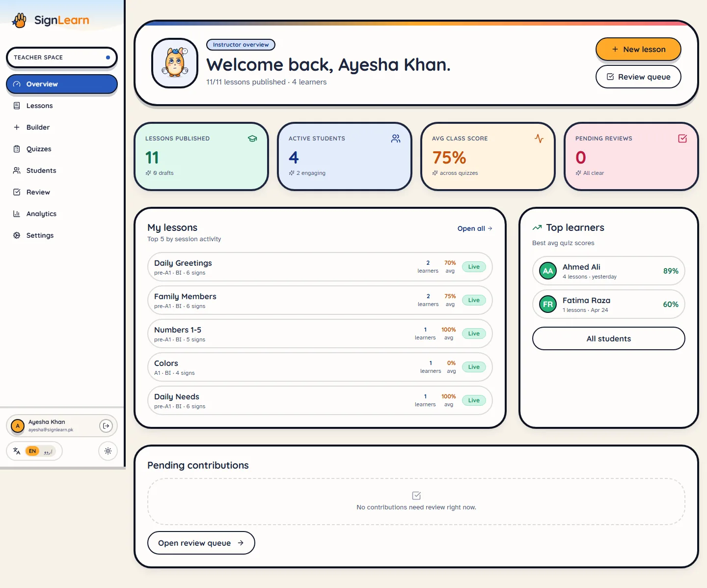Go to the Overview page

coord(62,84)
